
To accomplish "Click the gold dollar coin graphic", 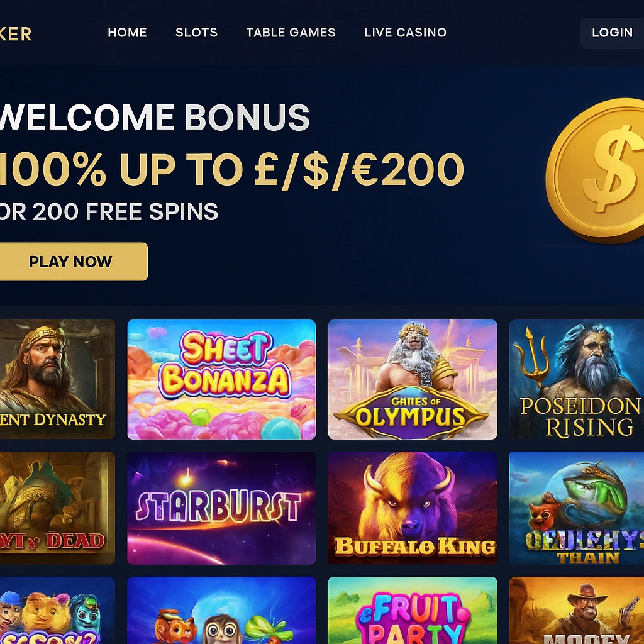I will tap(595, 170).
